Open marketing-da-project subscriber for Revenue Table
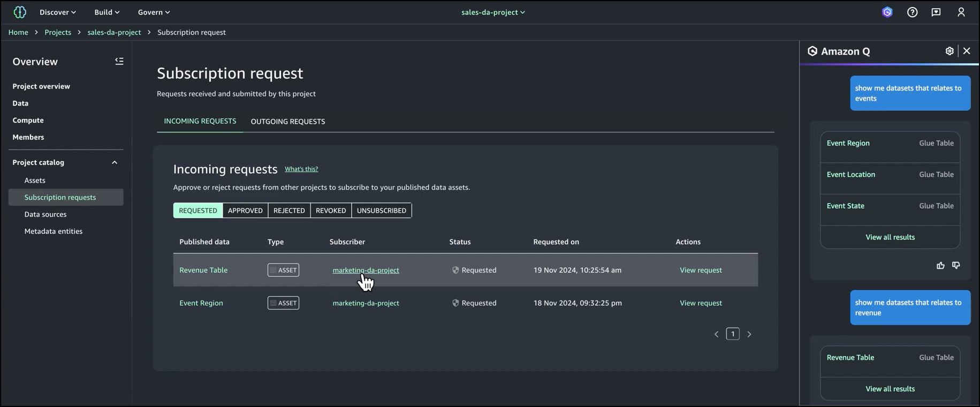This screenshot has width=980, height=407. click(x=366, y=270)
